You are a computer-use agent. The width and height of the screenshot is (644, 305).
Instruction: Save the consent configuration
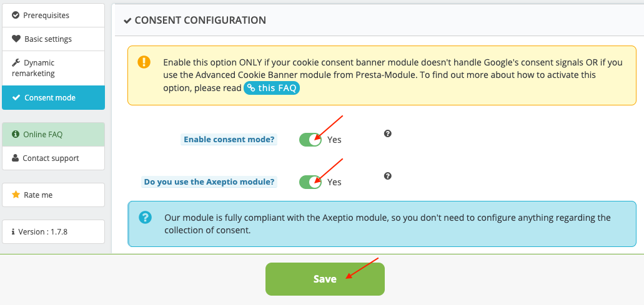point(325,279)
